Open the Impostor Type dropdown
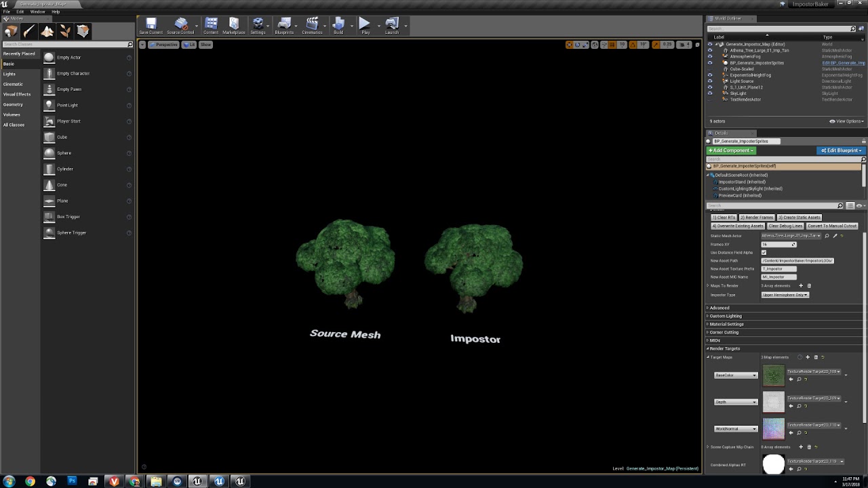Image resolution: width=868 pixels, height=488 pixels. tap(785, 295)
